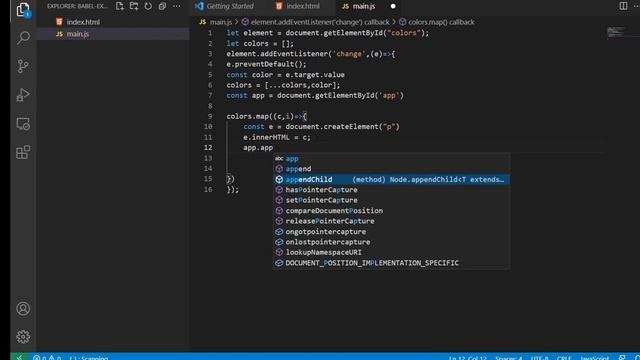The width and height of the screenshot is (640, 360).
Task: Click 'e.preventDefault();' on line 4
Action: click(266, 64)
